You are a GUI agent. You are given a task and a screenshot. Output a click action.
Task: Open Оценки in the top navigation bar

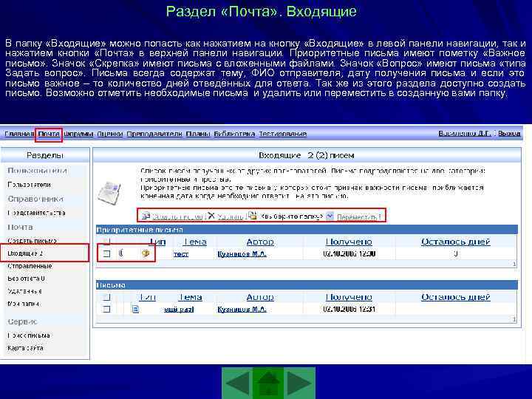pos(110,134)
